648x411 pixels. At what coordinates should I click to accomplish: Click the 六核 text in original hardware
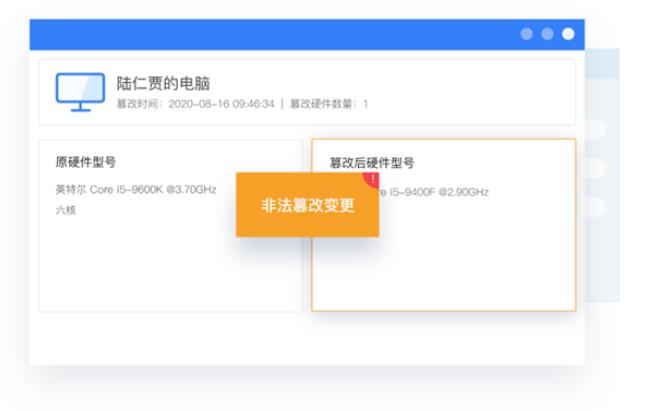pos(66,210)
